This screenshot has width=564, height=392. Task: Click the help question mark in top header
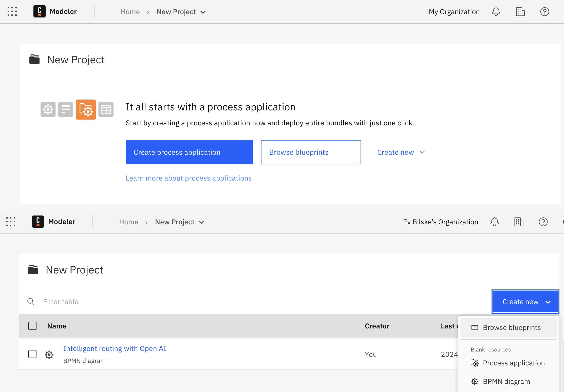pyautogui.click(x=544, y=12)
